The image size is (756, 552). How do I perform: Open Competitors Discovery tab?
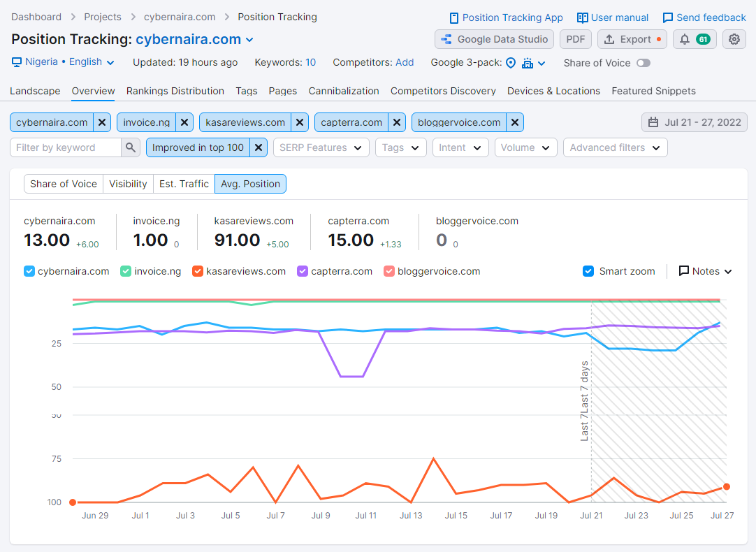point(443,91)
